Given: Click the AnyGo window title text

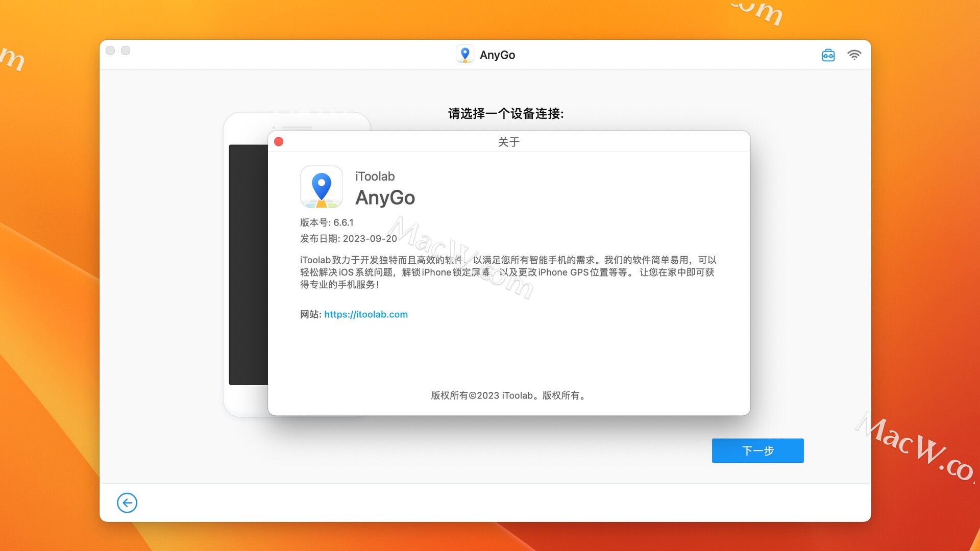Looking at the screenshot, I should pos(497,55).
